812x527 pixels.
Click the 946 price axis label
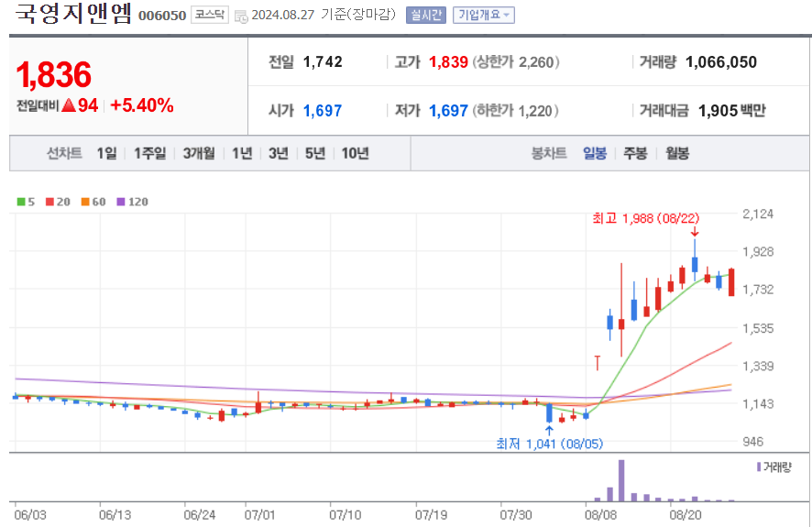point(752,442)
